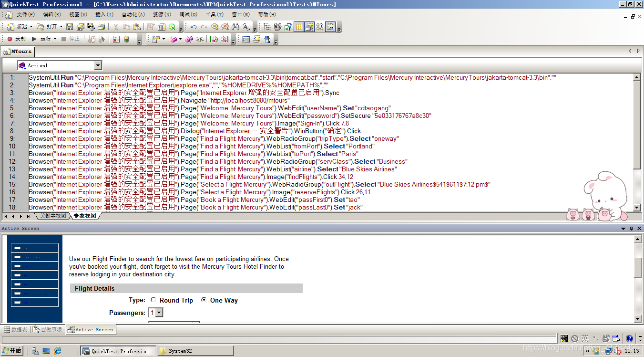Select the Active Screen bottom tab

(x=91, y=329)
